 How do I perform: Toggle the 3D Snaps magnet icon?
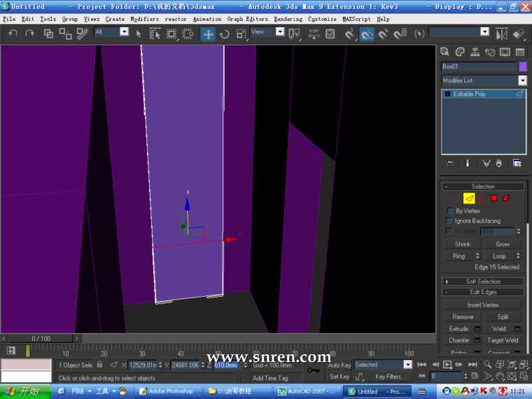pyautogui.click(x=349, y=34)
